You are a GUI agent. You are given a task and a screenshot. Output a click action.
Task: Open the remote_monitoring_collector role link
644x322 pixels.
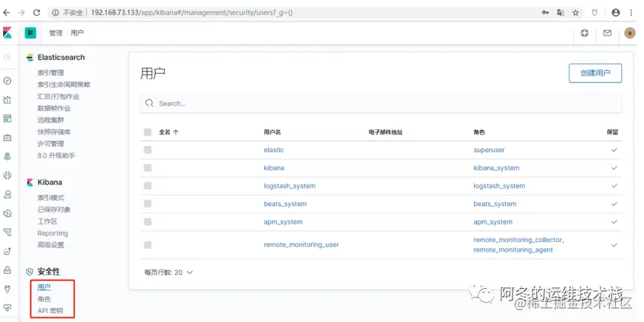coord(518,240)
